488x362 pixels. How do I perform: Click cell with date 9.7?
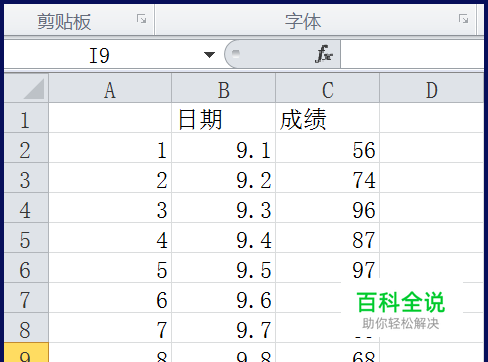click(224, 328)
